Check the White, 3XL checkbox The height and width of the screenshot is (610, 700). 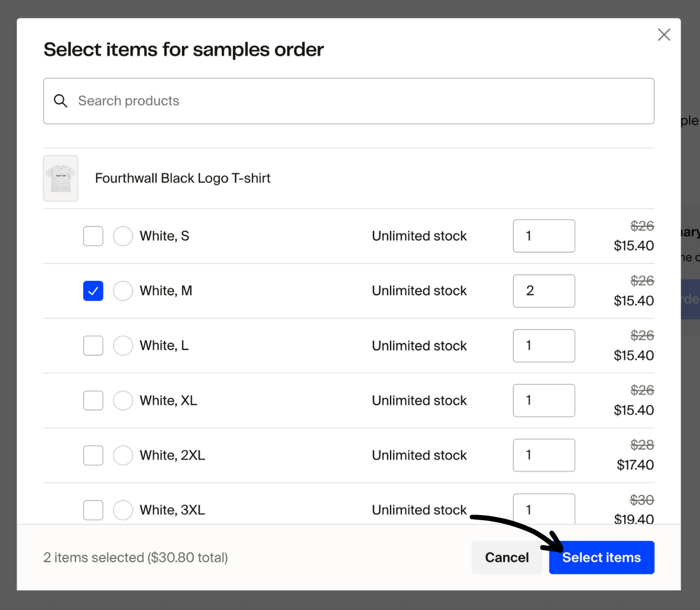(x=93, y=510)
